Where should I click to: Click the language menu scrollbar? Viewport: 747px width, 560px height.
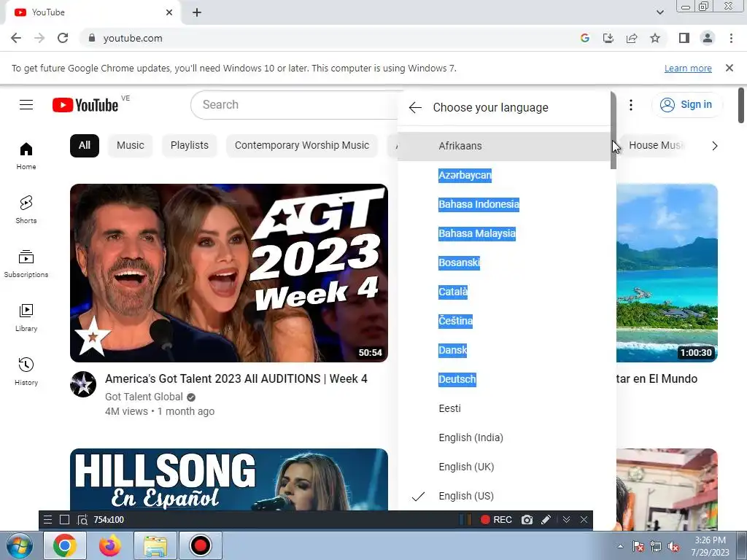pyautogui.click(x=614, y=131)
